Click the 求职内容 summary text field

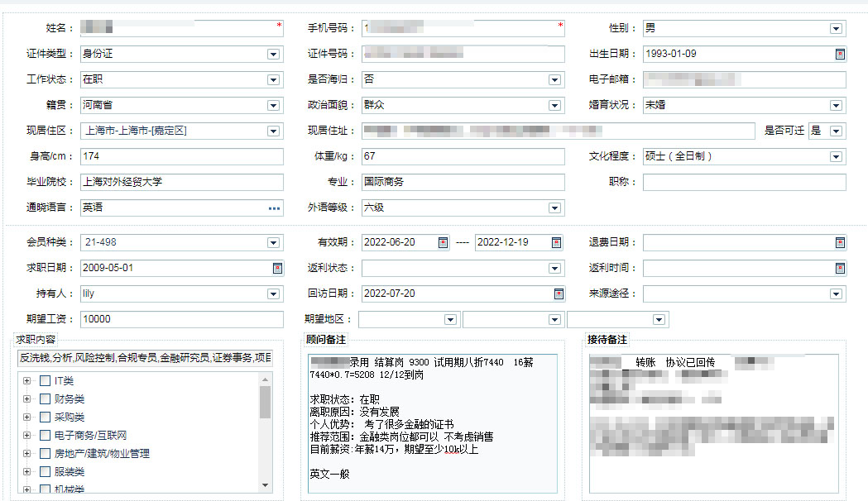(145, 358)
